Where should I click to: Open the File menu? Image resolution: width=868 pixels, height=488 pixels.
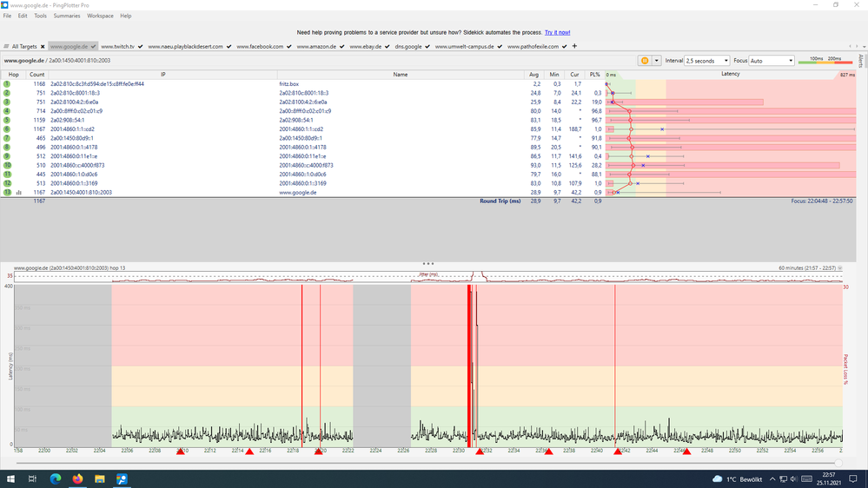coord(7,16)
